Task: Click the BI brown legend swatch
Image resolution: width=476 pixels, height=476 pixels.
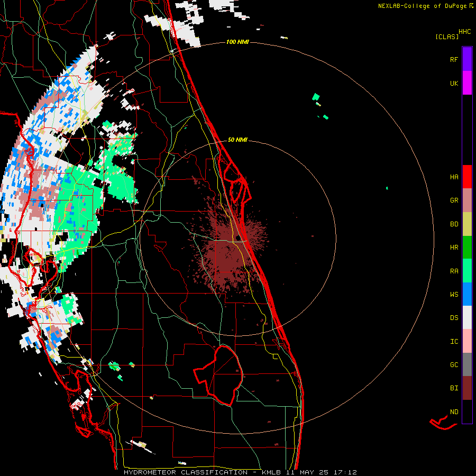Action: (467, 388)
